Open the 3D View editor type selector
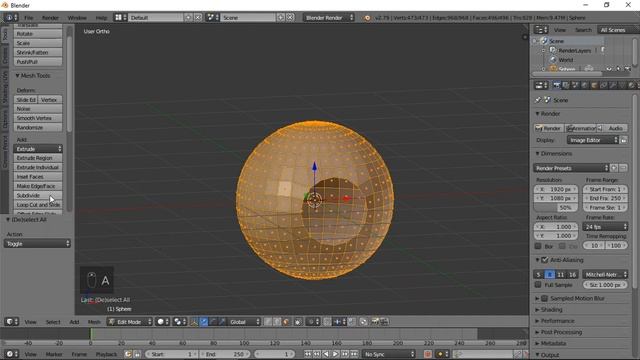Screen dimensions: 640x360 pyautogui.click(x=11, y=322)
